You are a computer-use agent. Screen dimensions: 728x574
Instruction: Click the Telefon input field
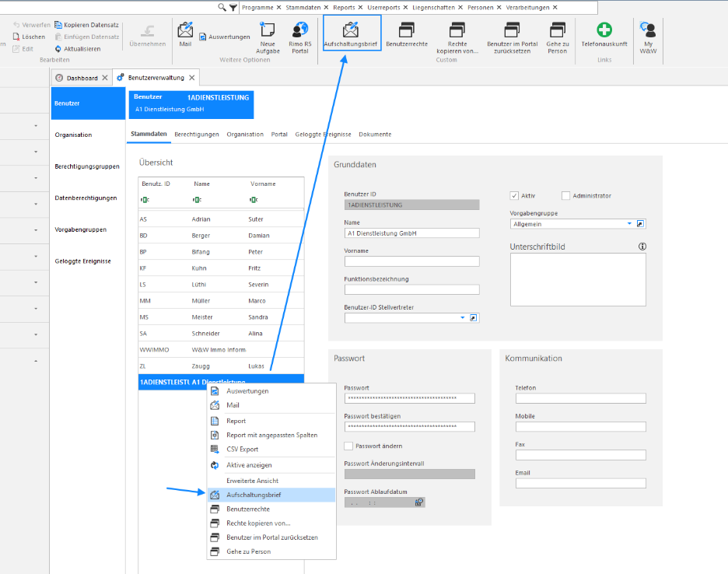(x=580, y=398)
